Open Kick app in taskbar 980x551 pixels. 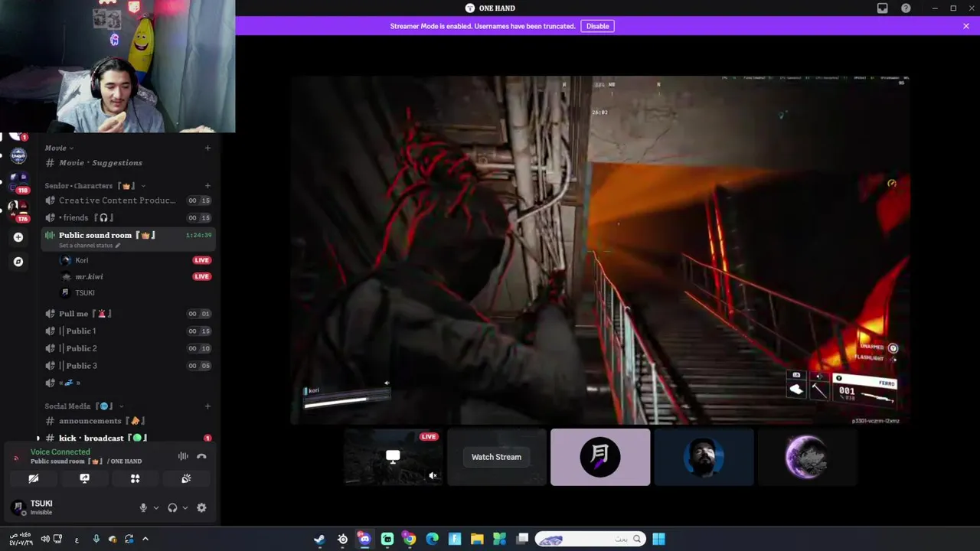pos(387,539)
